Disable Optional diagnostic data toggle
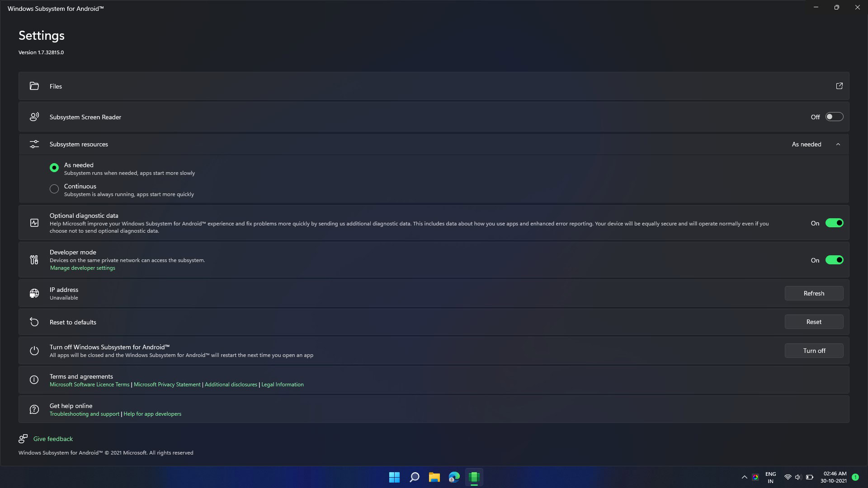868x488 pixels. pos(835,223)
